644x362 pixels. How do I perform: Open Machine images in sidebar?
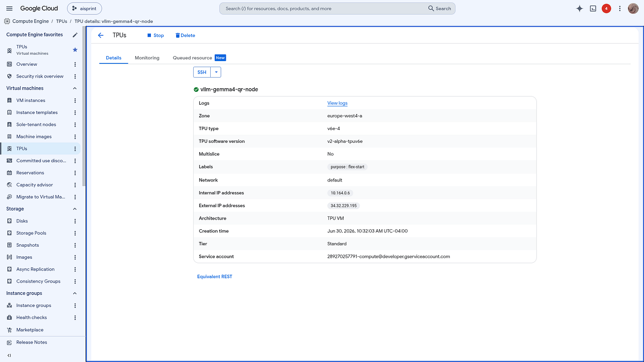[34, 136]
